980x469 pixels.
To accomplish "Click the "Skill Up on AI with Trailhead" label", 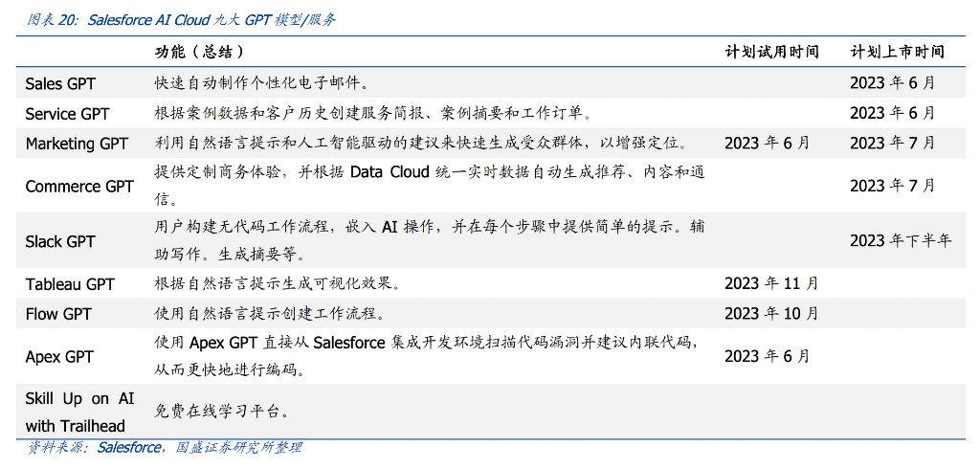I will [81, 413].
